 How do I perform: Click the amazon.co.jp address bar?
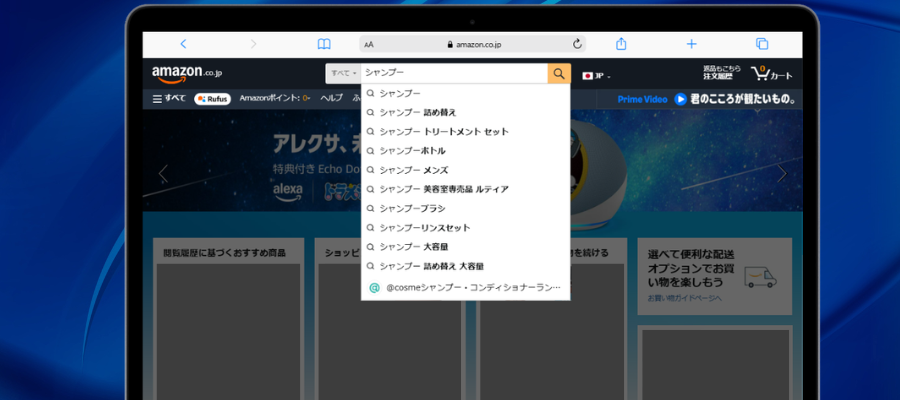473,44
